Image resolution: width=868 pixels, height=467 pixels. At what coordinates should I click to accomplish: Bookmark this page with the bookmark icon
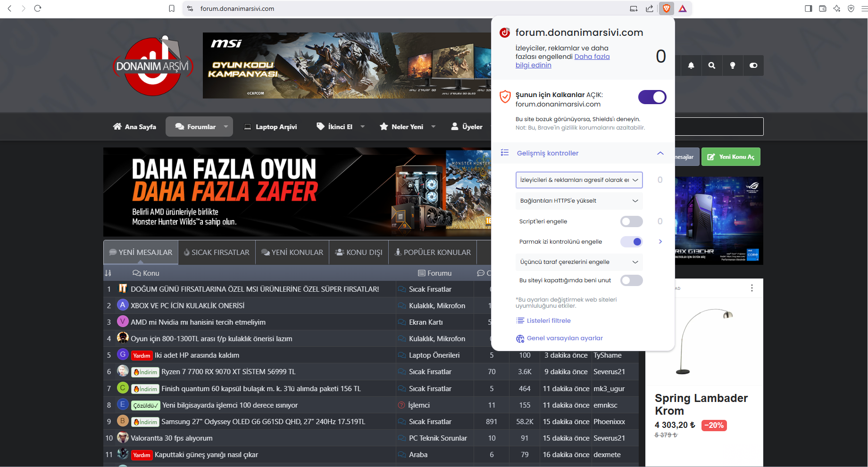pyautogui.click(x=172, y=8)
